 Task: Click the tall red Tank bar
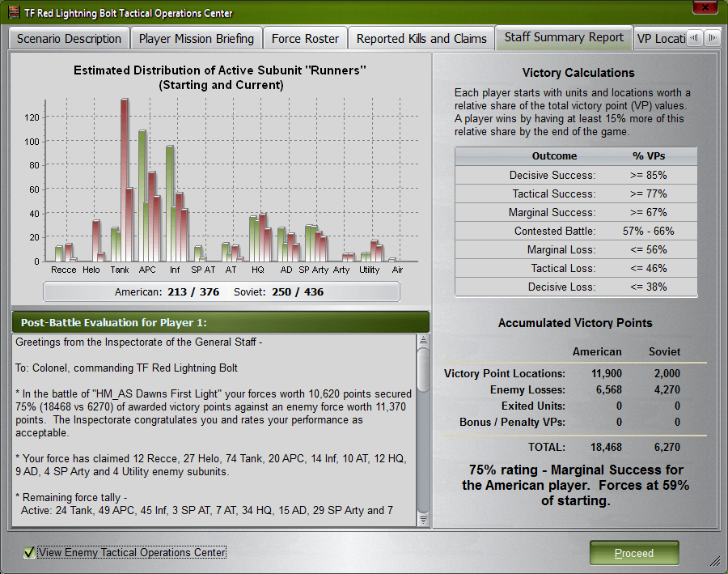pos(125,180)
